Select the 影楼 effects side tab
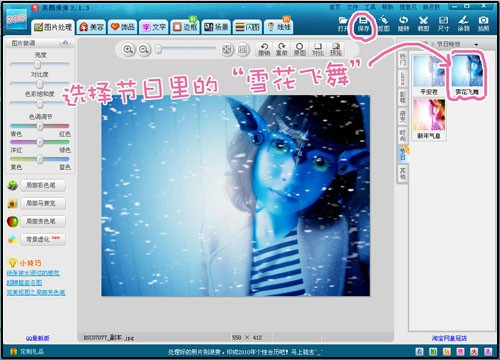The image size is (500, 360). pos(403,97)
